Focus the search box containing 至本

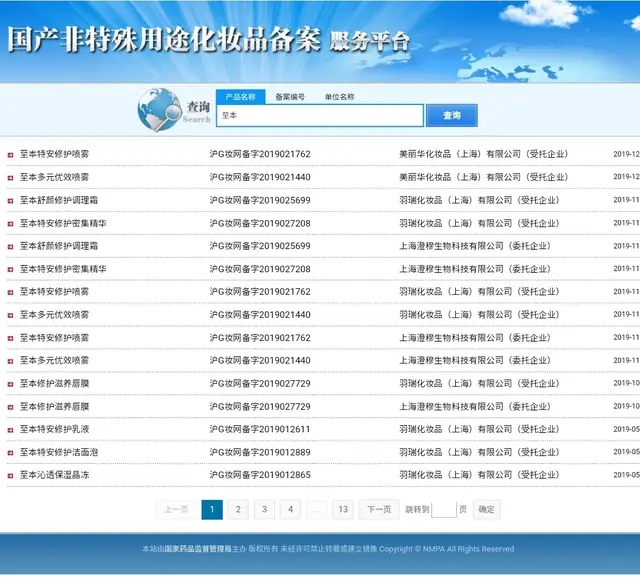coord(320,115)
